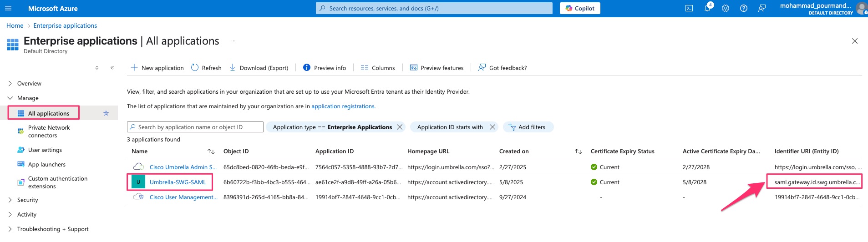
Task: Open Private Network connectors
Action: [x=49, y=131]
